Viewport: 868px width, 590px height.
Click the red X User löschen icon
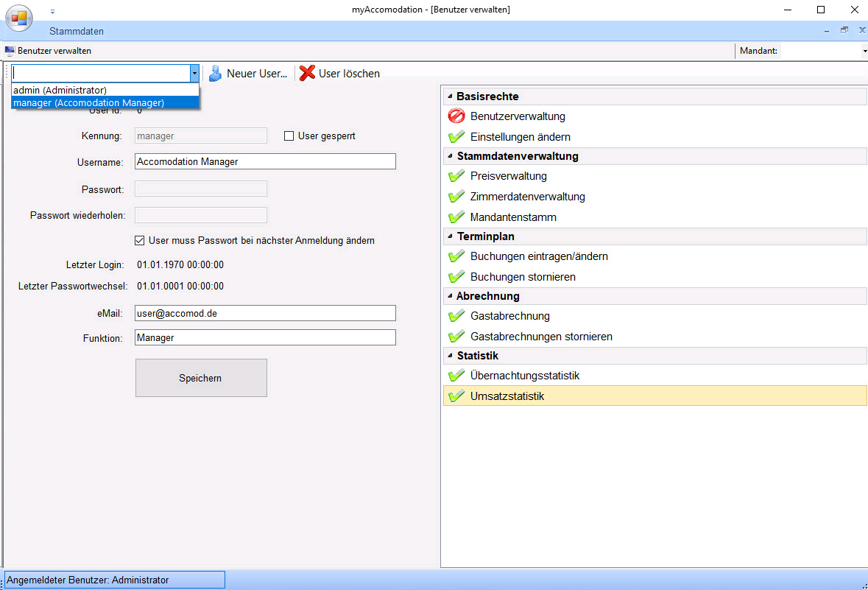307,74
